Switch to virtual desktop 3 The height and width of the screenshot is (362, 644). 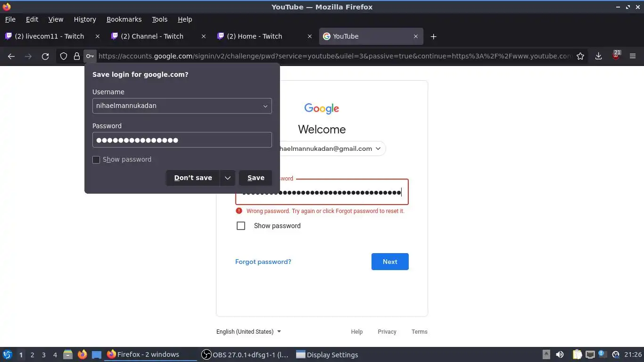point(44,355)
